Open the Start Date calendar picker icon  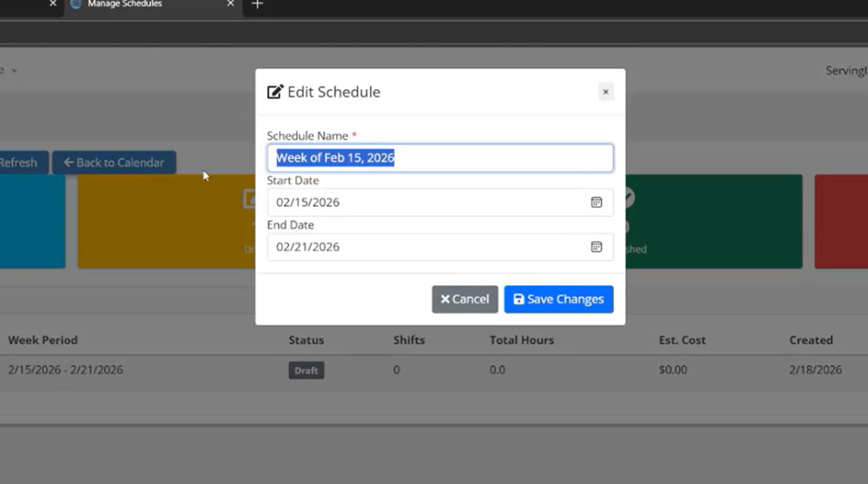[596, 202]
